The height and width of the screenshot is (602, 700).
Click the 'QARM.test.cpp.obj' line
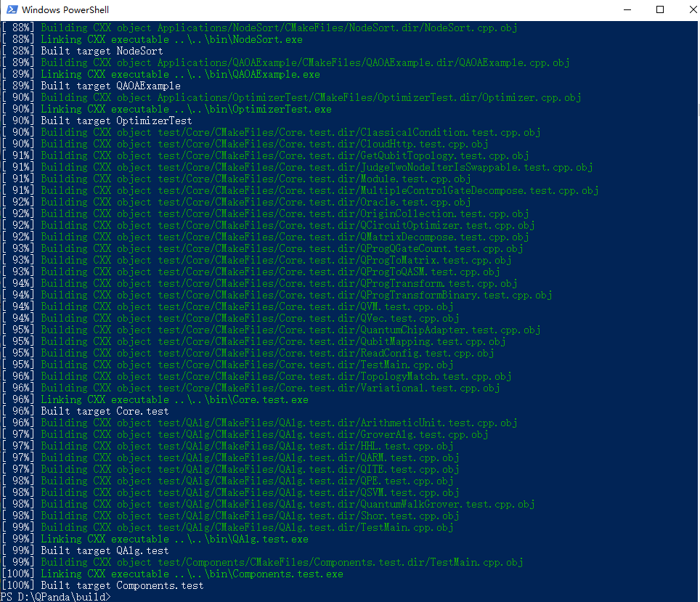click(230, 457)
